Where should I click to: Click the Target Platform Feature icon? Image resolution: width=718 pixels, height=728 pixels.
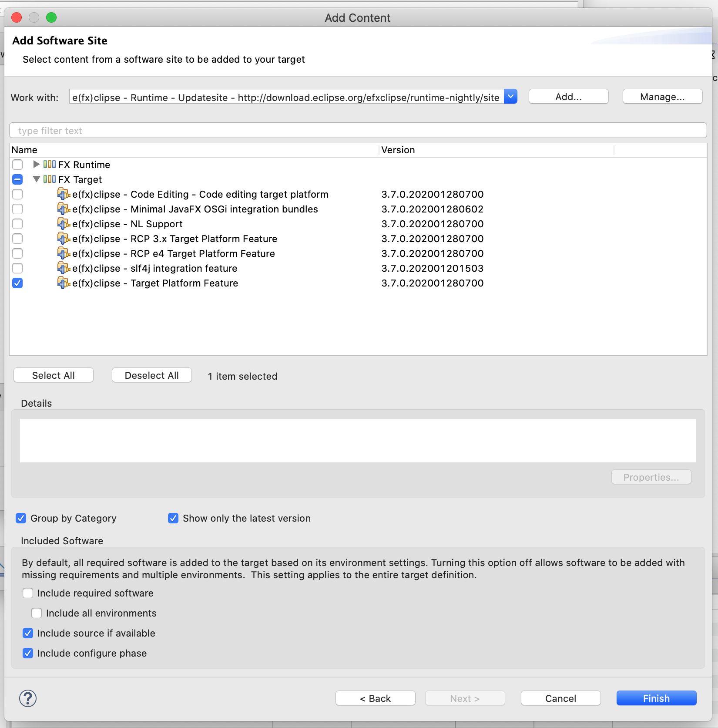coord(64,283)
